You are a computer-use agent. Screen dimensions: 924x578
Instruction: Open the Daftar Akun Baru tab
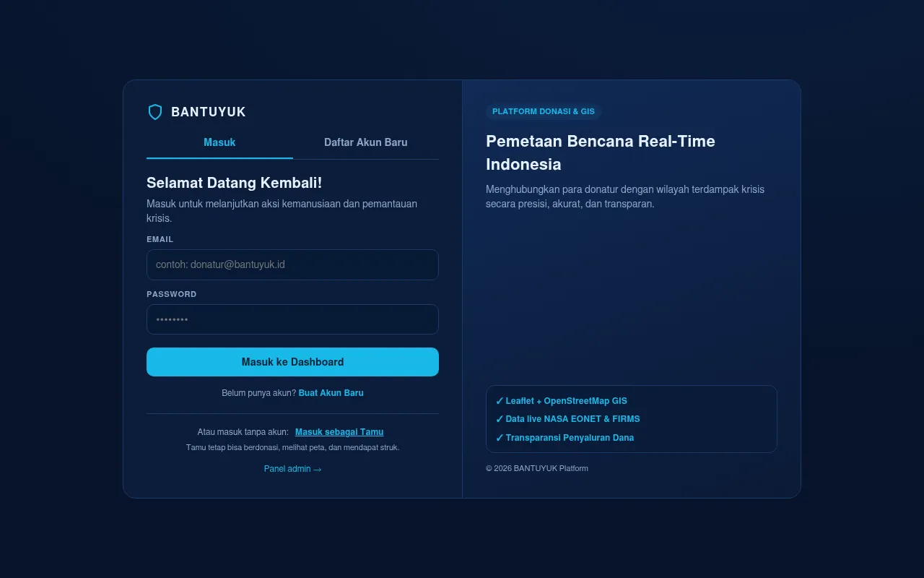click(x=366, y=142)
